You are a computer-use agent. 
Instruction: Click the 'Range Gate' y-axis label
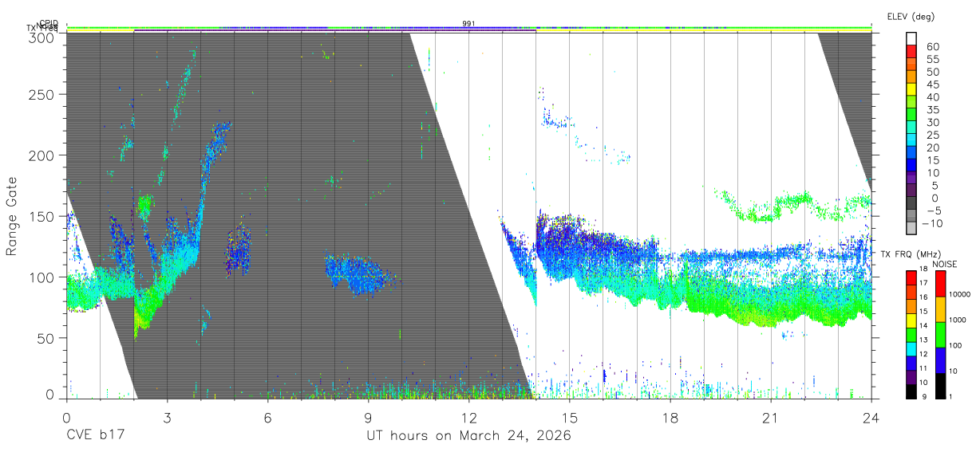coord(12,216)
